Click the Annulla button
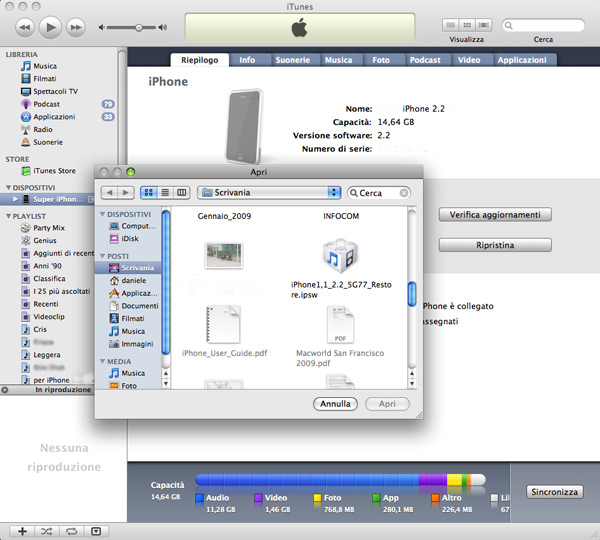The height and width of the screenshot is (540, 600). click(334, 404)
